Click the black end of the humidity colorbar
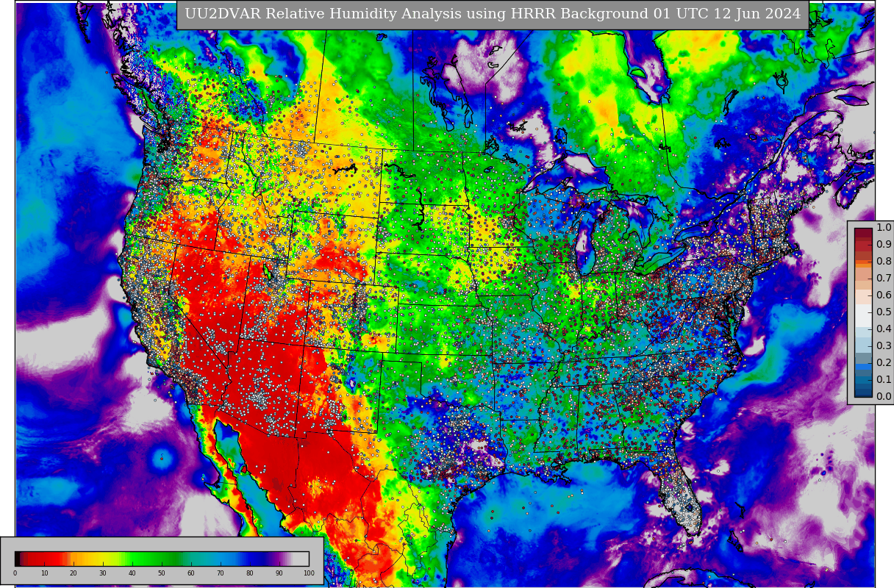 [18, 559]
